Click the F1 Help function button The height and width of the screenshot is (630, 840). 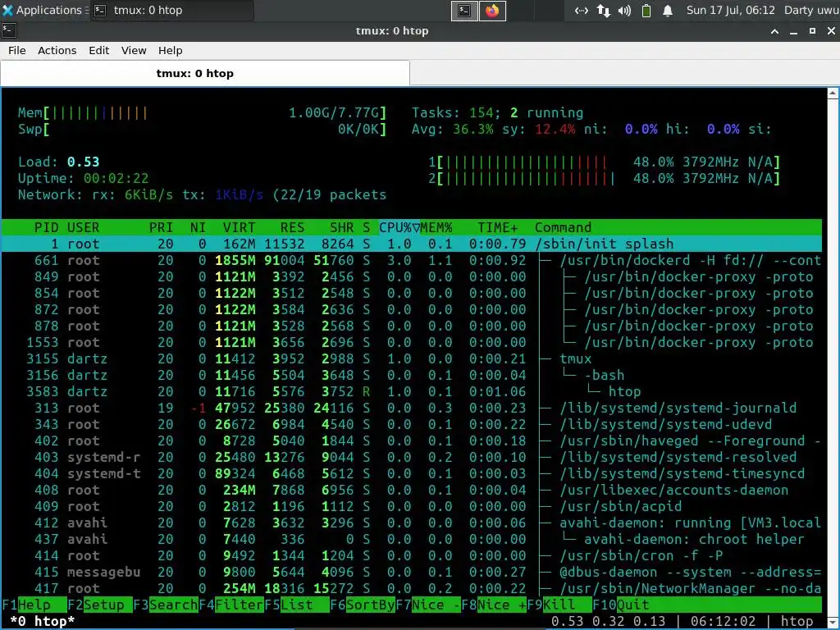coord(34,605)
